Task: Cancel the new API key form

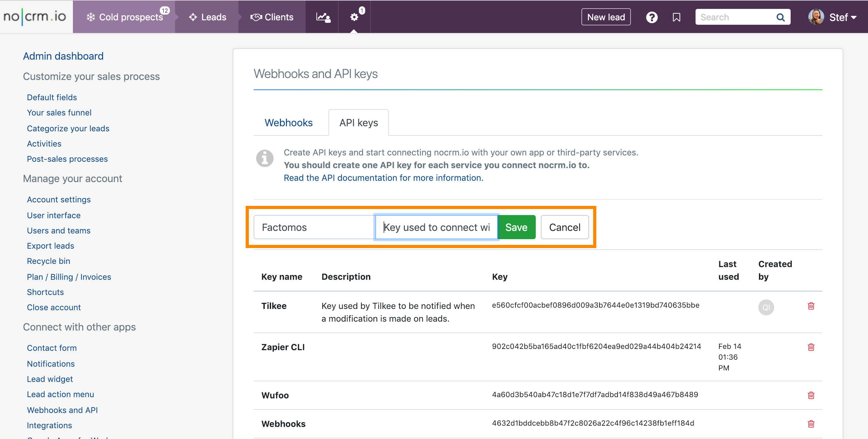Action: coord(564,227)
